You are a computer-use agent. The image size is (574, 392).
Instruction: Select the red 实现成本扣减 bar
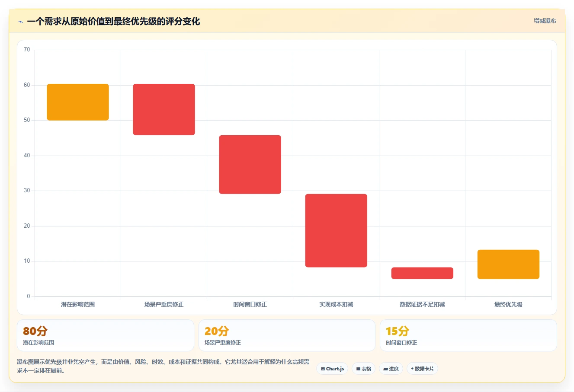(x=336, y=231)
